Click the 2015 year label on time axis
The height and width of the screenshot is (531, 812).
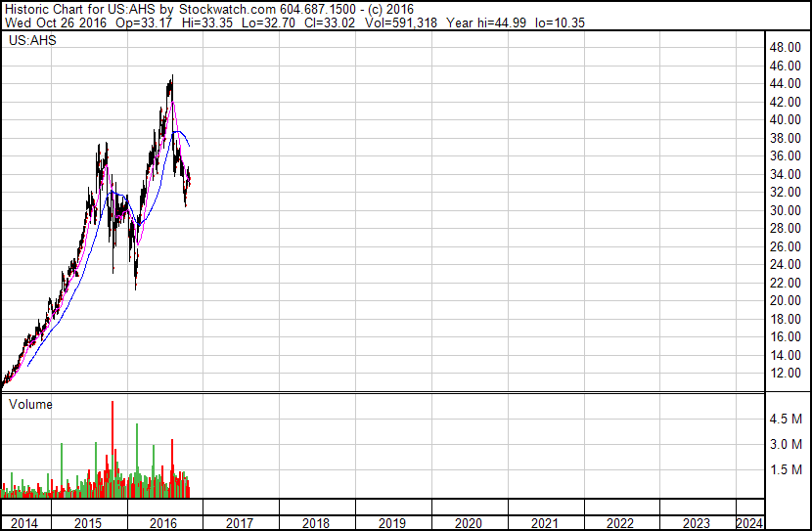(88, 523)
